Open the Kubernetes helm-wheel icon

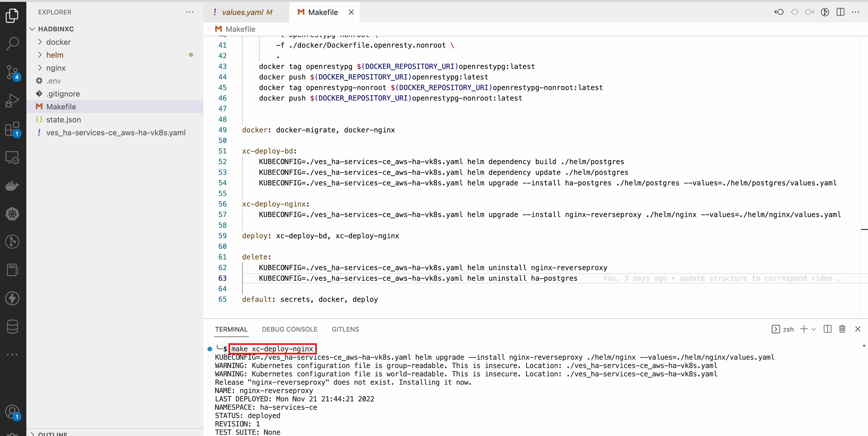tap(13, 213)
